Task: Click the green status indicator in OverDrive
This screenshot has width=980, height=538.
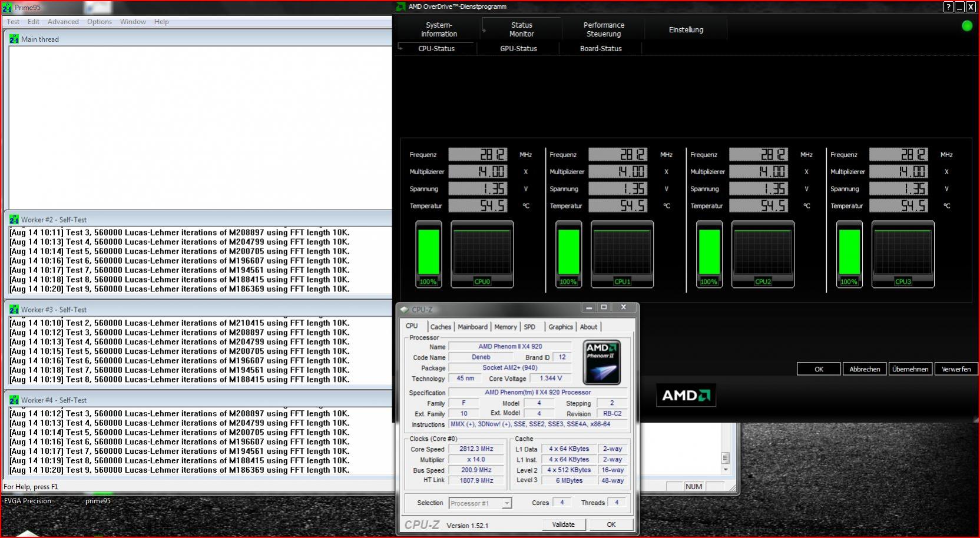Action: (x=967, y=26)
